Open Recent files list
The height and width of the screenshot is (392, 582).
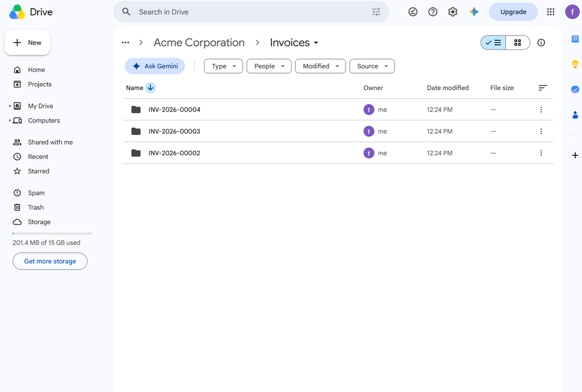tap(38, 156)
